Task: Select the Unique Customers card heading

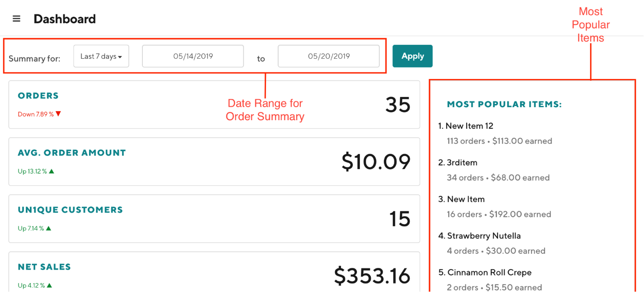Action: pos(71,210)
